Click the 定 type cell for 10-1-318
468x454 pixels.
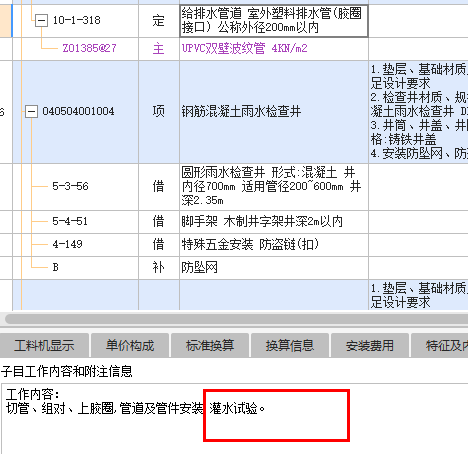pyautogui.click(x=159, y=21)
